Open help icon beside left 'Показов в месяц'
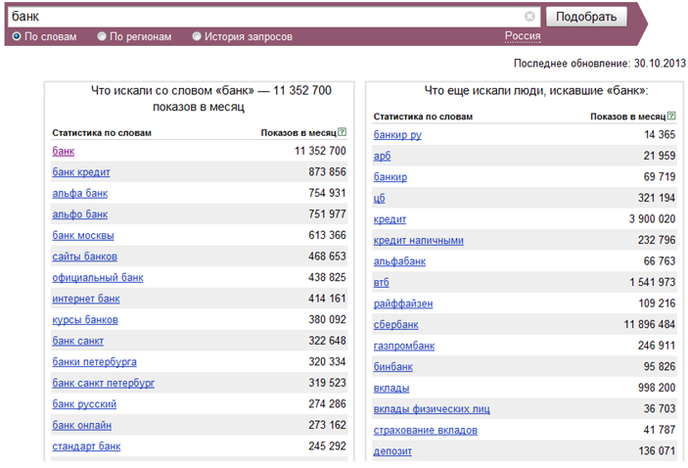 (342, 132)
